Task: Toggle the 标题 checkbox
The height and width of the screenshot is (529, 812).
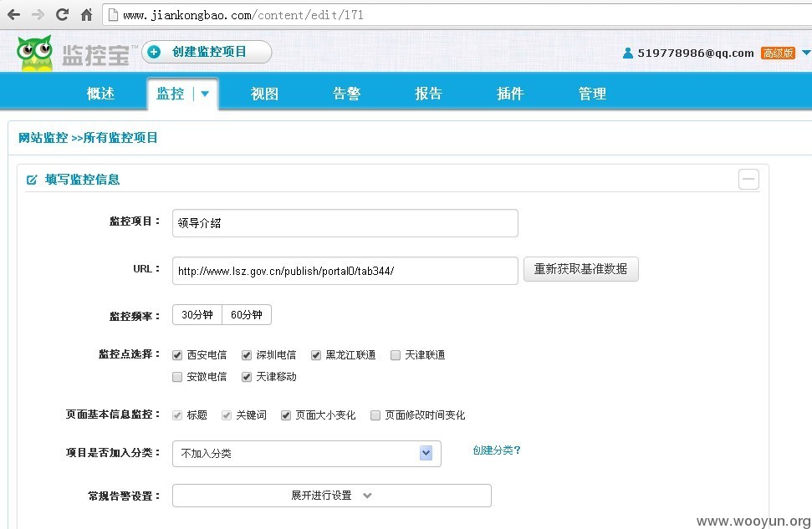Action: click(177, 415)
